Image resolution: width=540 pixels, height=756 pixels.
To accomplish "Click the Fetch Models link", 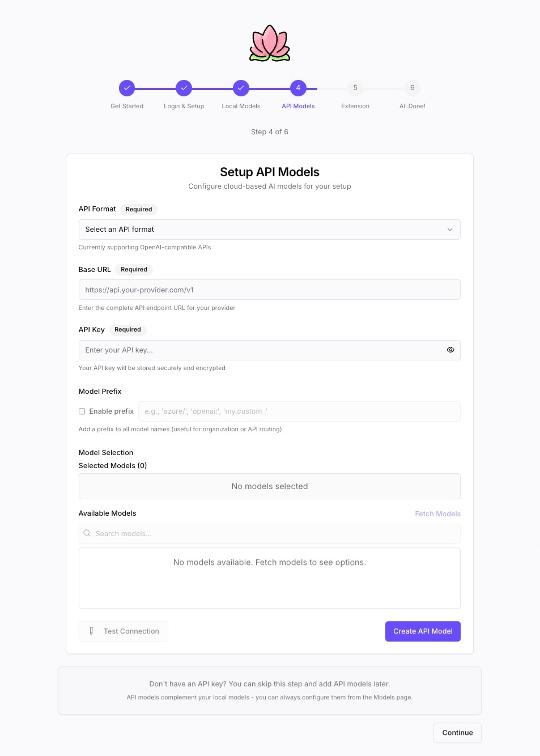I will tap(437, 513).
